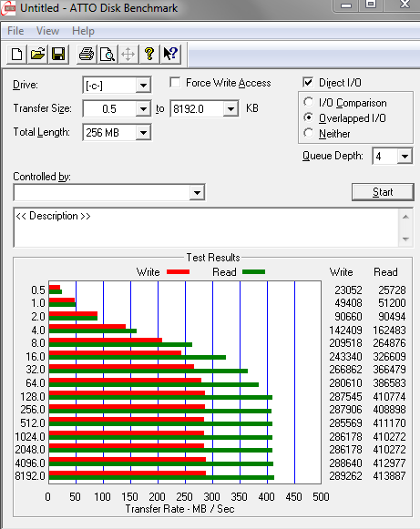The image size is (420, 529).
Task: Uncheck the Direct I/O checkbox
Action: [308, 82]
